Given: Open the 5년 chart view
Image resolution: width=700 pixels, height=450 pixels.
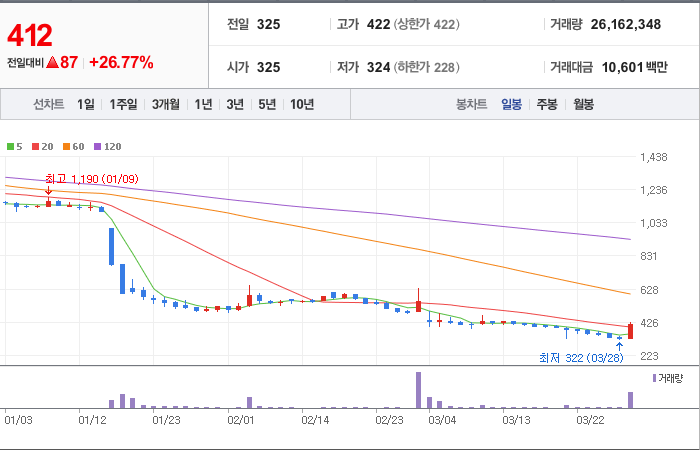Looking at the screenshot, I should [x=267, y=104].
